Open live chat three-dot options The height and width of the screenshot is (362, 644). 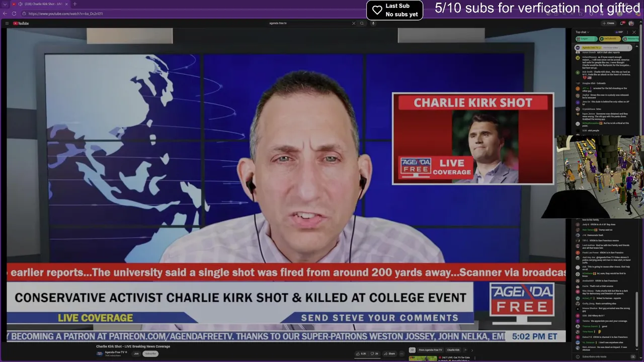click(x=627, y=32)
